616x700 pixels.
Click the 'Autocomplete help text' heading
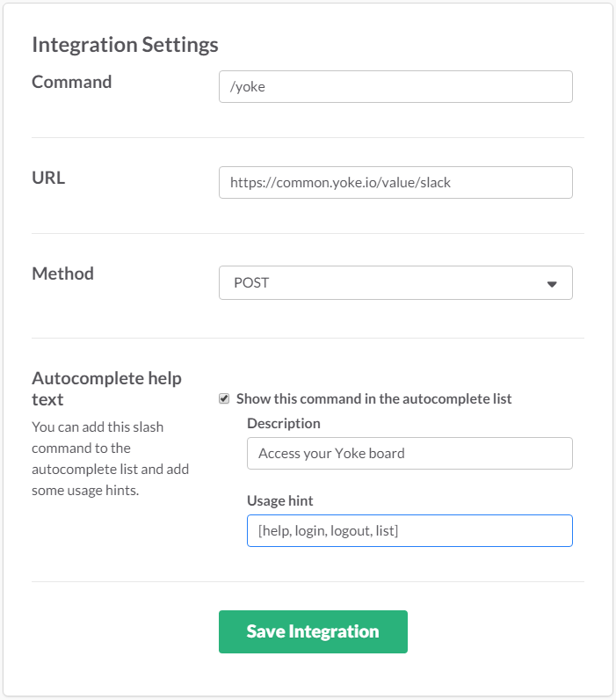click(106, 389)
